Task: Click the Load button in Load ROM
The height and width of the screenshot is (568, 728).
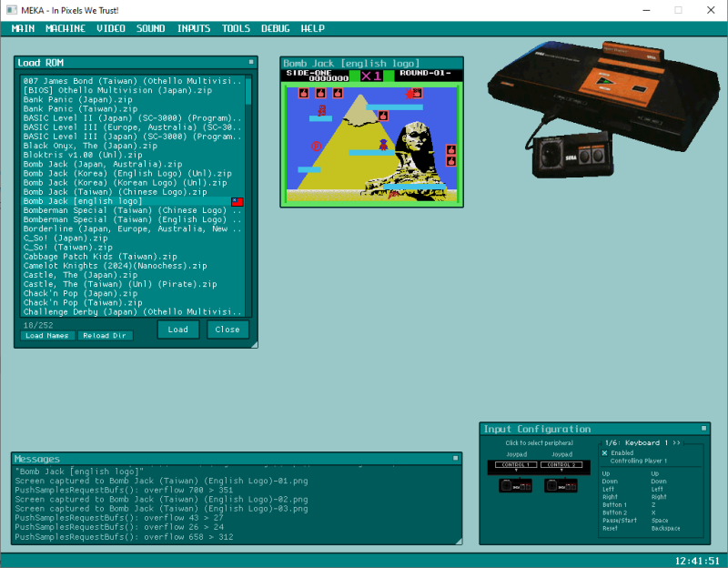Action: pos(178,330)
